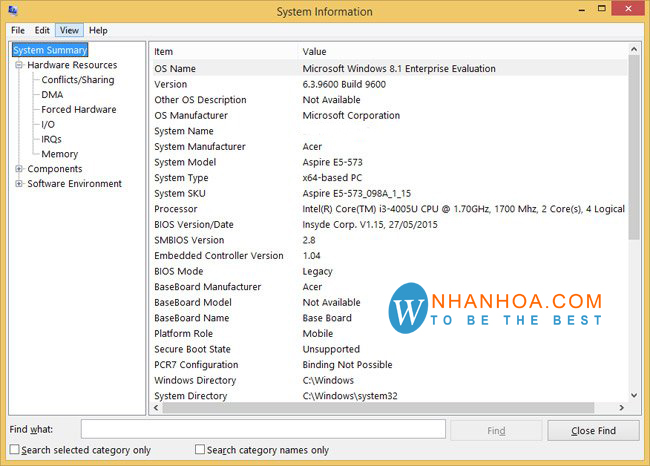Expand the Components node
Image resolution: width=650 pixels, height=466 pixels.
click(19, 169)
